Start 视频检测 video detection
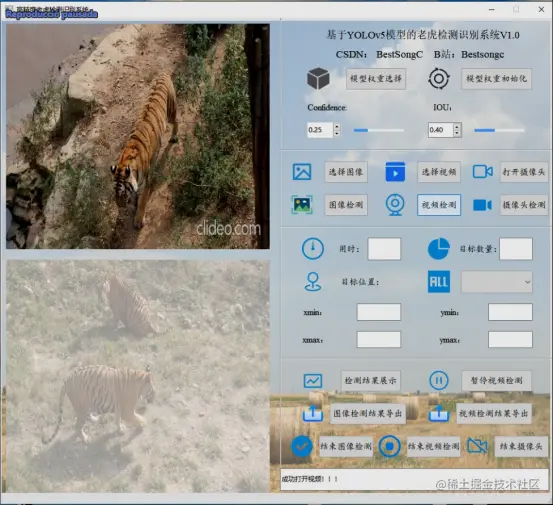The height and width of the screenshot is (505, 554). (x=438, y=205)
